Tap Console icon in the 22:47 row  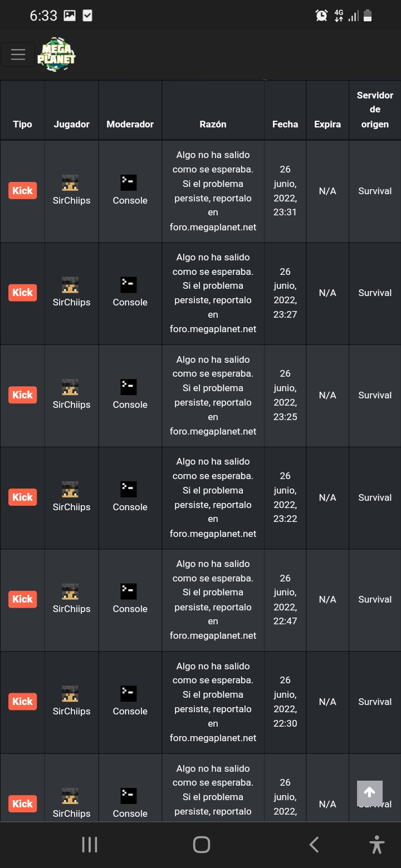[129, 591]
